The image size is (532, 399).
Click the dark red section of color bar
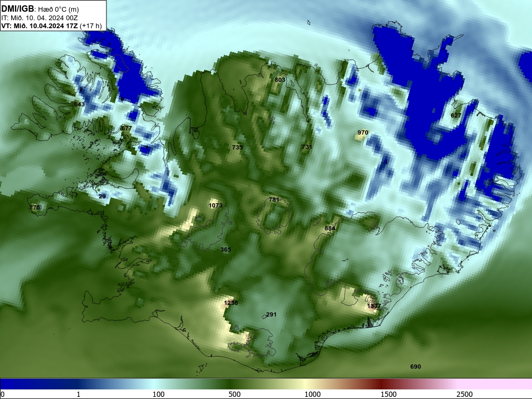coord(381,384)
